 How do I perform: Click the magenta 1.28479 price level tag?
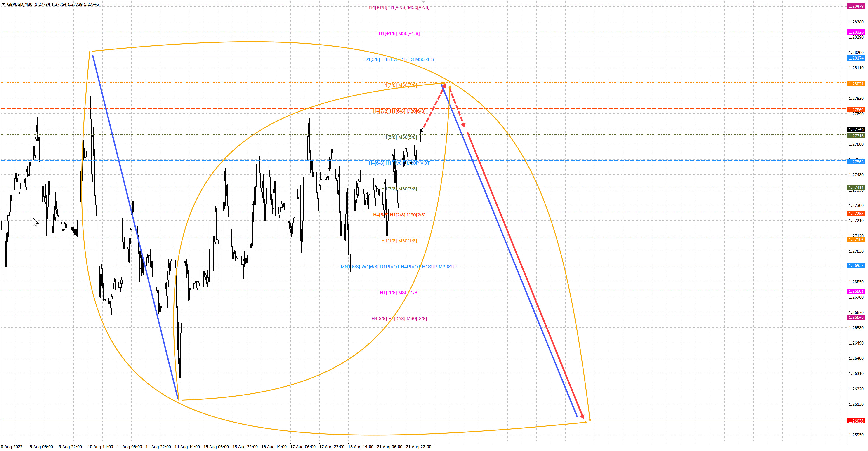pyautogui.click(x=856, y=6)
